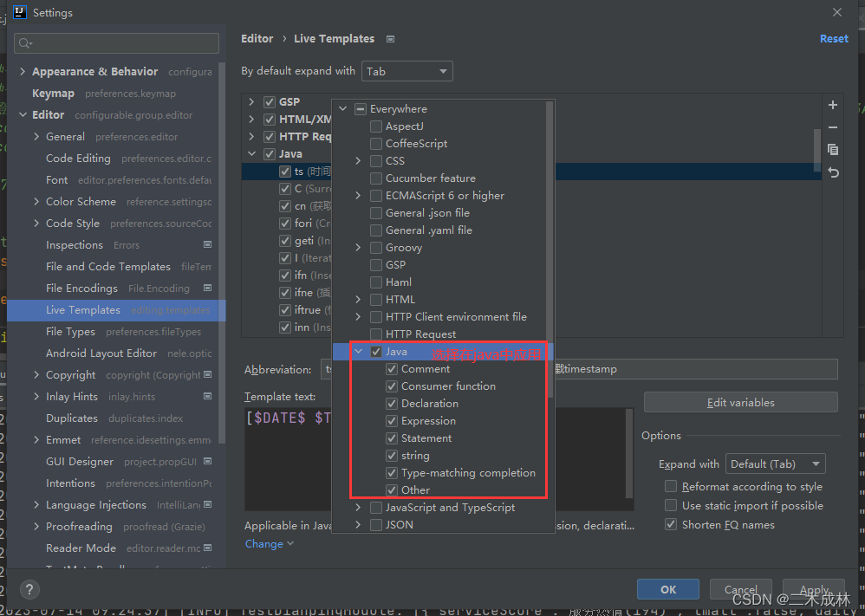
Task: Close the Settings dialog window
Action: [x=837, y=12]
